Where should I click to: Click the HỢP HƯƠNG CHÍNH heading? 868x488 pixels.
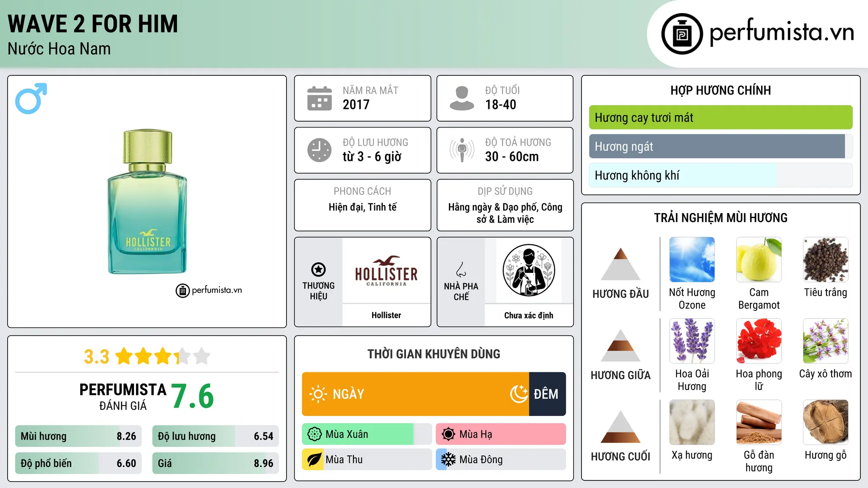tap(721, 90)
